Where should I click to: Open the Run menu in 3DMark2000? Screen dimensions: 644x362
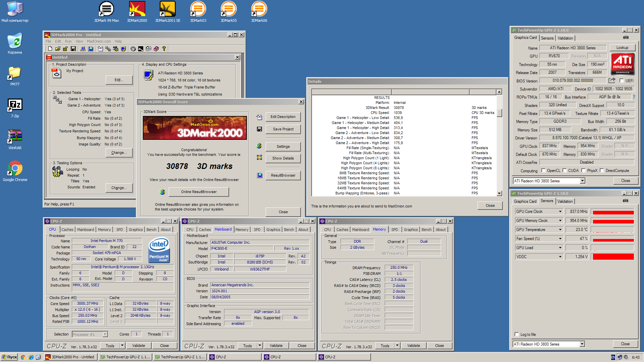(68, 42)
